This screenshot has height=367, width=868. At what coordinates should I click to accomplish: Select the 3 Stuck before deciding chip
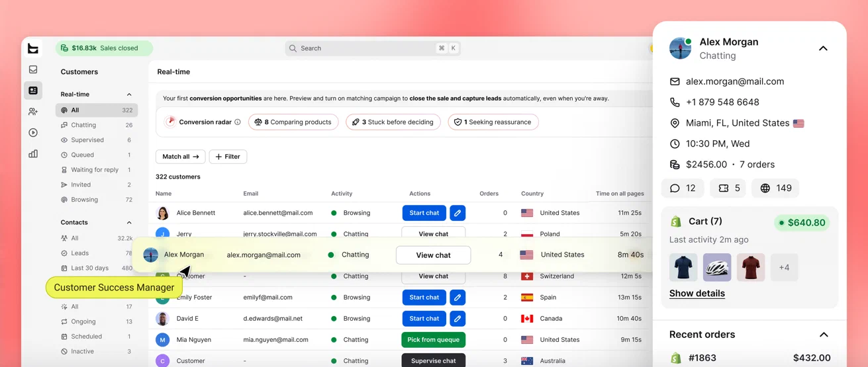[393, 122]
